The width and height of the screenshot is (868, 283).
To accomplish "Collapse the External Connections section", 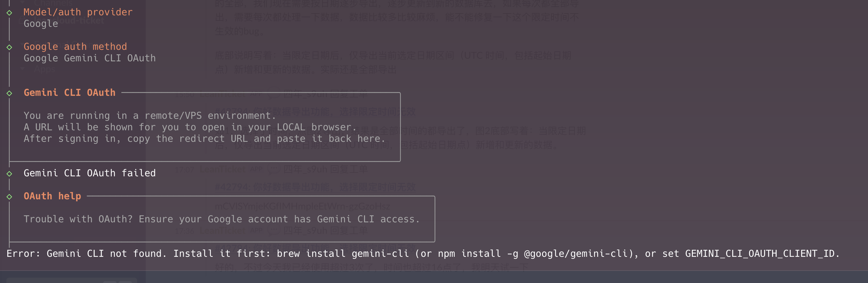I will tap(22, 44).
